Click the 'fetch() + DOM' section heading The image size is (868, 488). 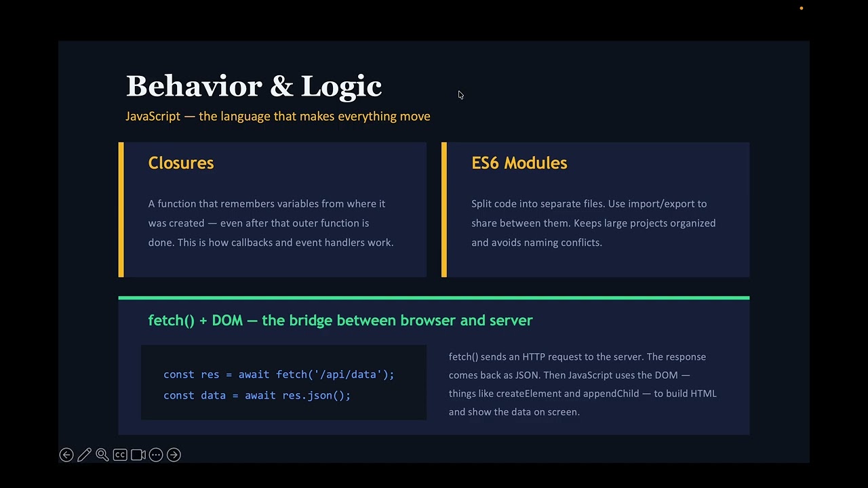[x=340, y=320]
